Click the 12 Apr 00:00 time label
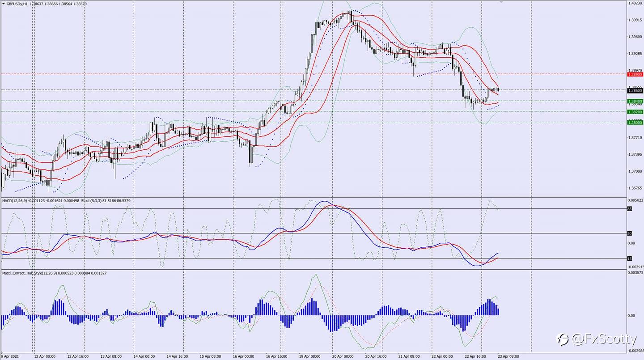This screenshot has height=360, width=644. 45,357
